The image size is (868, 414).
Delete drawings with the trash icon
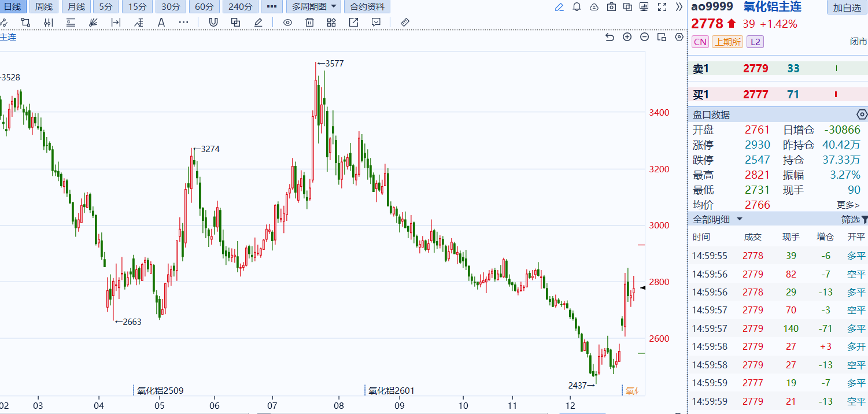tap(309, 23)
